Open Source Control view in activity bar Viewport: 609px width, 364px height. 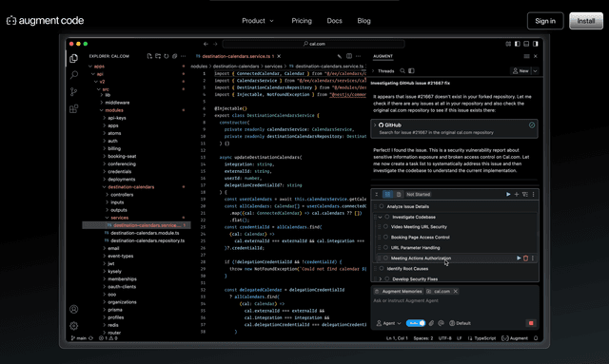[73, 91]
